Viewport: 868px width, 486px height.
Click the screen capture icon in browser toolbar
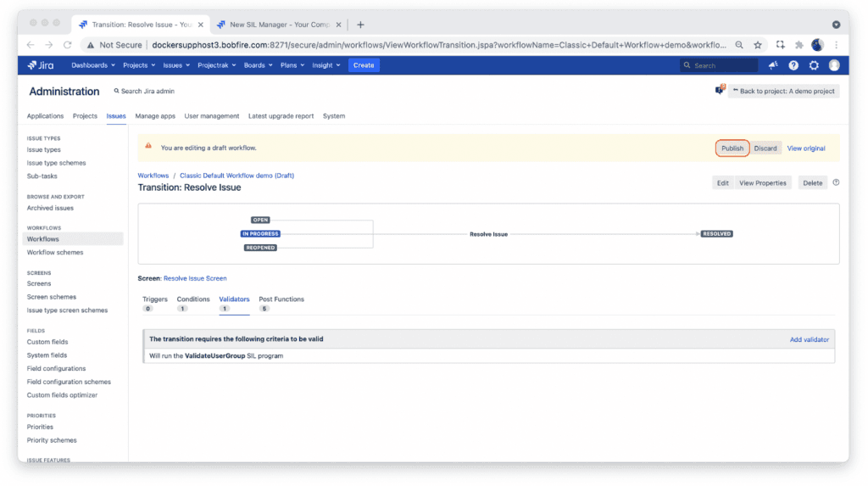tap(780, 45)
